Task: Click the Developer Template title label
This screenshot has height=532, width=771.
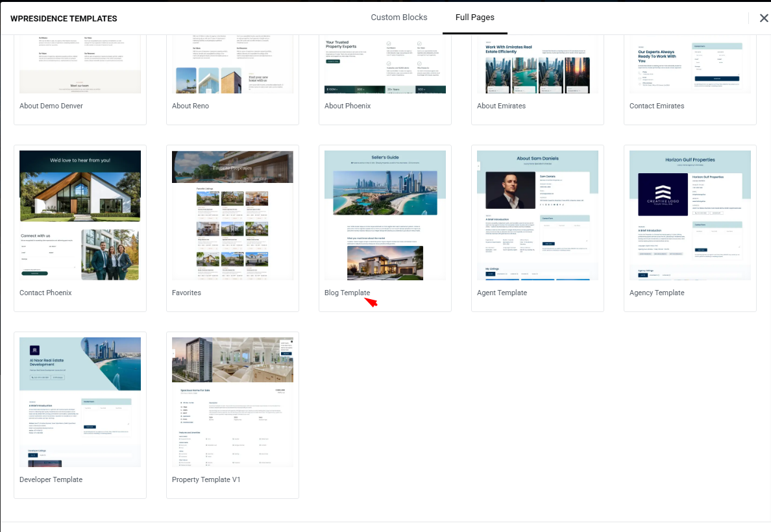Action: (51, 479)
